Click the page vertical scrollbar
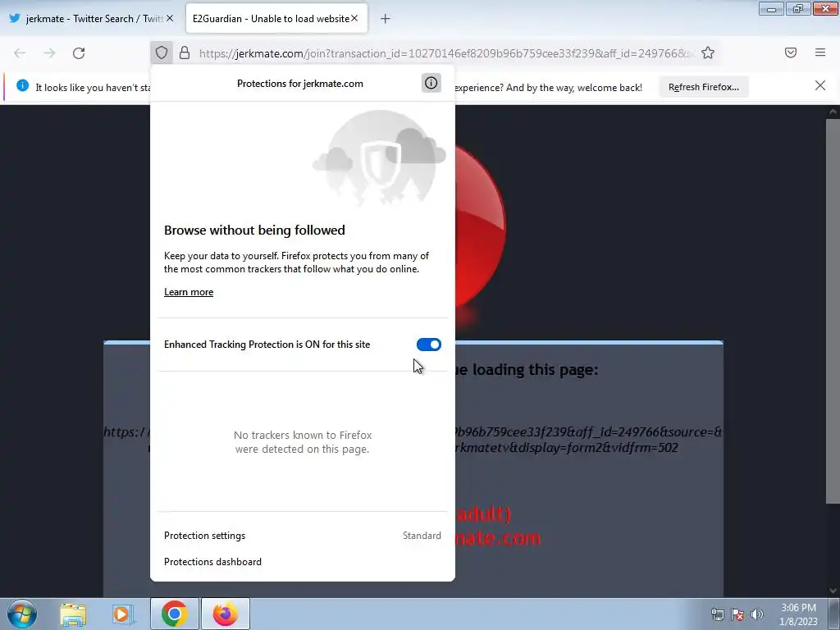The image size is (840, 630). point(832,311)
